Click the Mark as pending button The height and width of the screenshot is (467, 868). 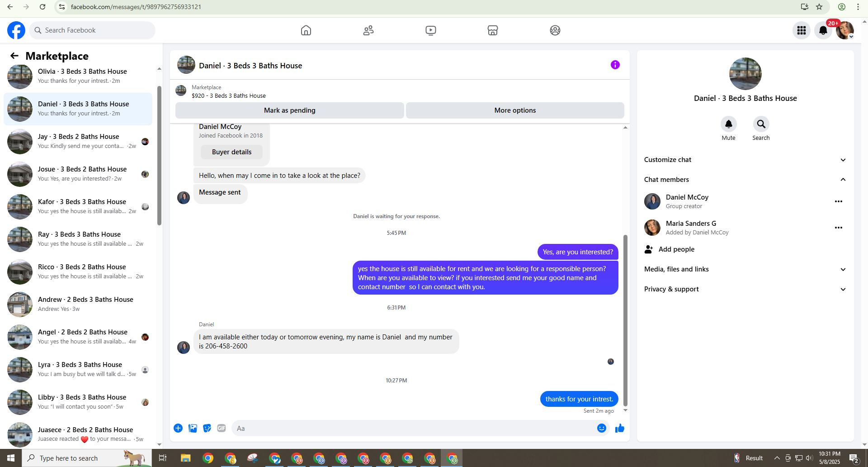click(x=289, y=110)
